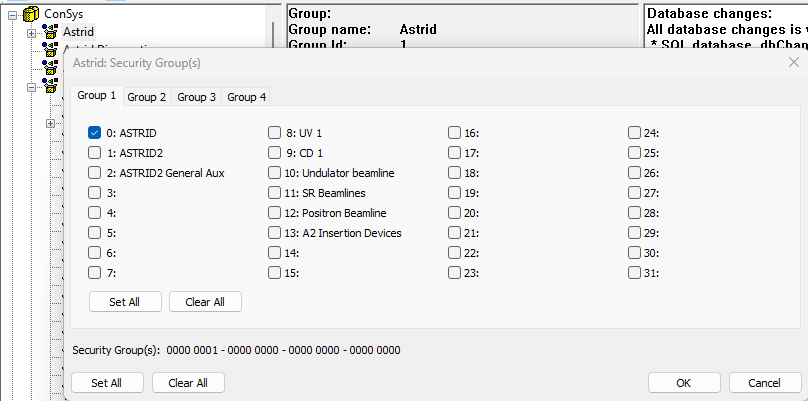Close the Security Group(s) dialog

click(793, 62)
